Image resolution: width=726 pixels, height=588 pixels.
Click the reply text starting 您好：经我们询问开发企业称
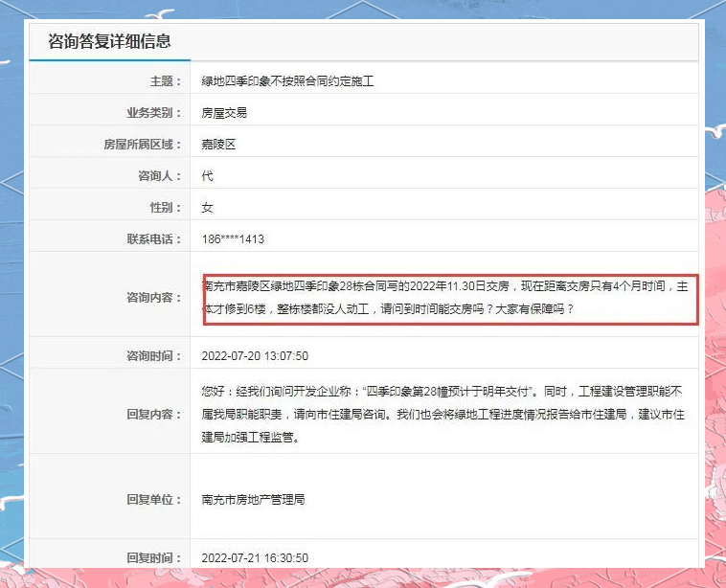click(x=442, y=414)
